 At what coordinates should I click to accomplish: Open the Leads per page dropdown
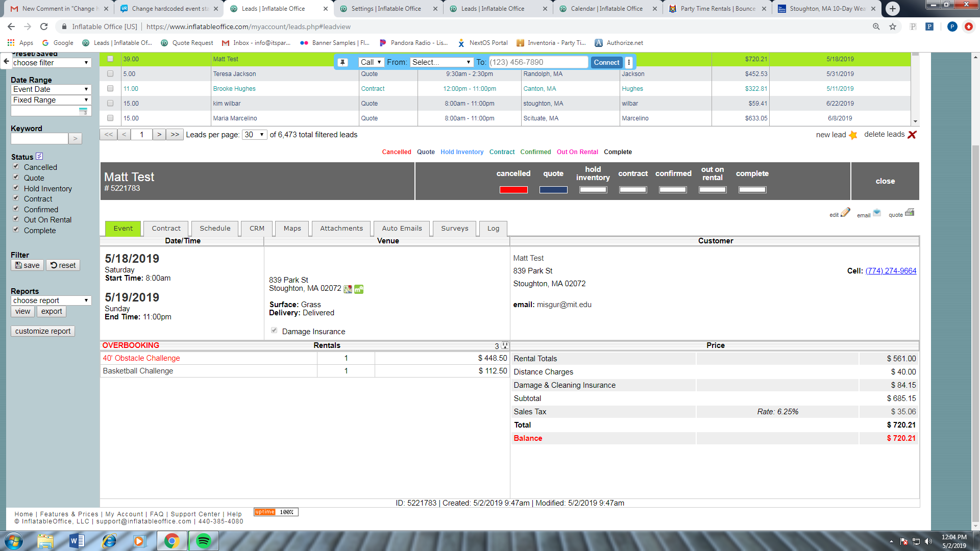coord(255,135)
